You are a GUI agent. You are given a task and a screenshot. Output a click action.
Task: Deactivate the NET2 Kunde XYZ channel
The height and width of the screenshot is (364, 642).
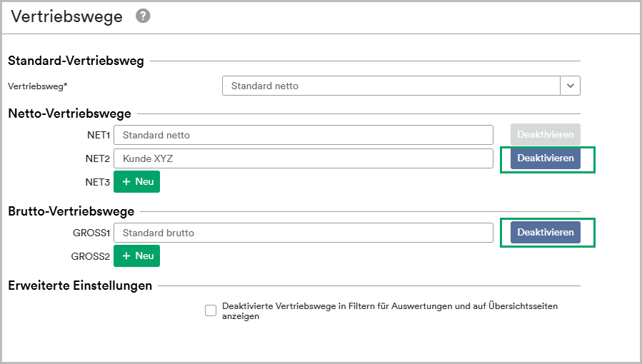click(546, 158)
